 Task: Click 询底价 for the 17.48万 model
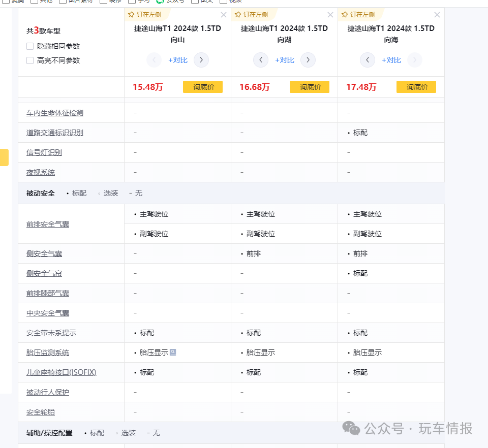point(416,87)
